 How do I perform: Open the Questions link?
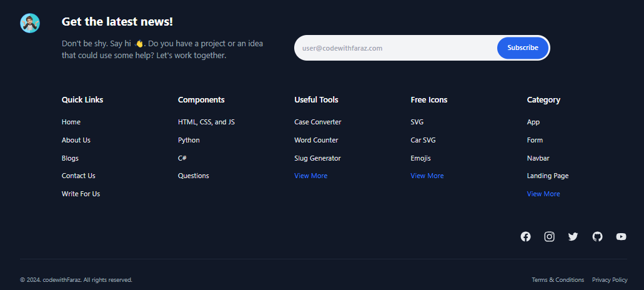tap(194, 176)
